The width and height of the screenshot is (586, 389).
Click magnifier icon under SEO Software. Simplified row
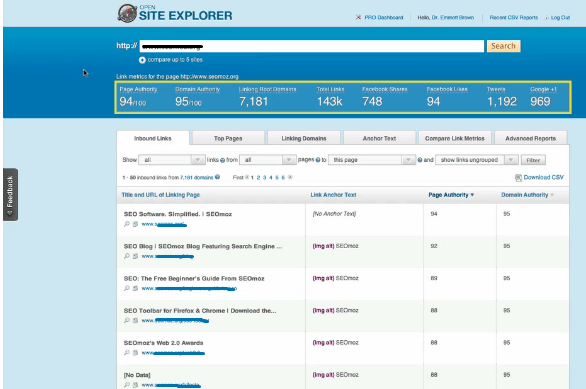coord(127,224)
